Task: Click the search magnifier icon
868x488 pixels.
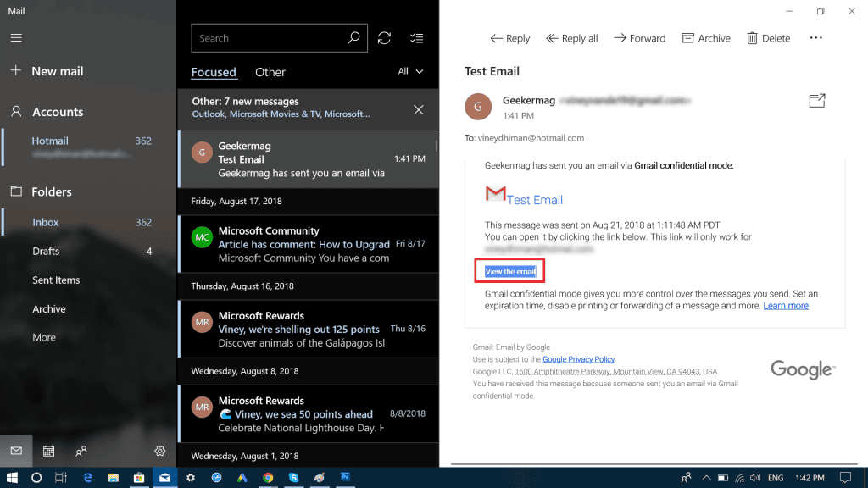Action: pyautogui.click(x=353, y=37)
